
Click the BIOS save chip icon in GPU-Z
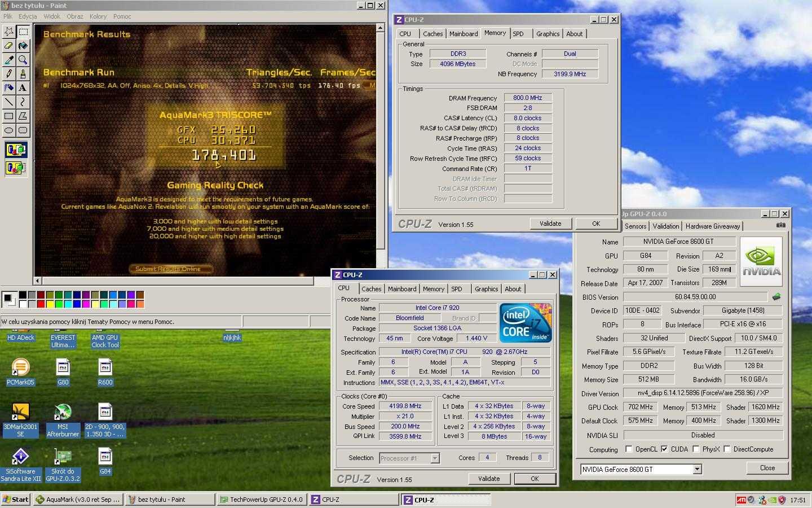tap(776, 296)
